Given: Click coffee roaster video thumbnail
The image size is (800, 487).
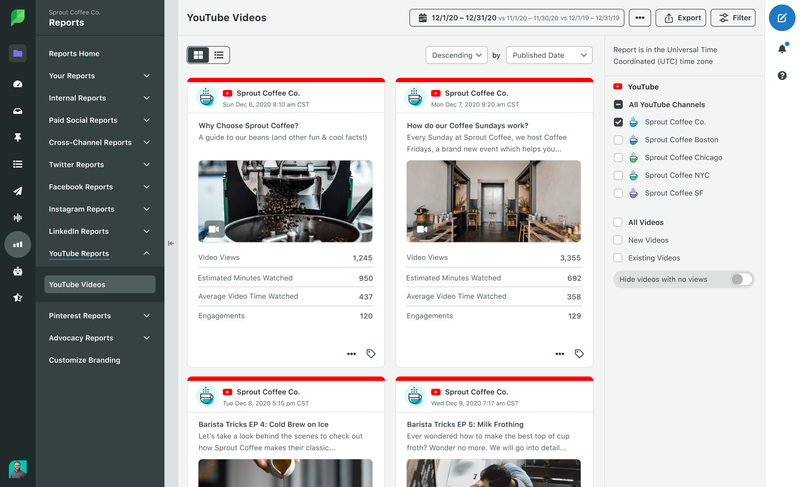Looking at the screenshot, I should (x=285, y=201).
